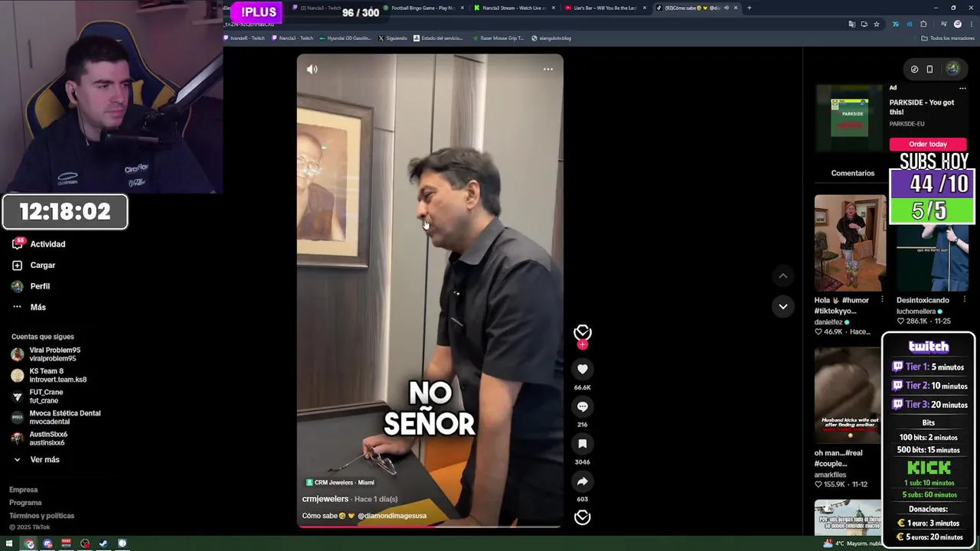Click the Order today ad button
Screen dimensions: 980x551
(927, 144)
